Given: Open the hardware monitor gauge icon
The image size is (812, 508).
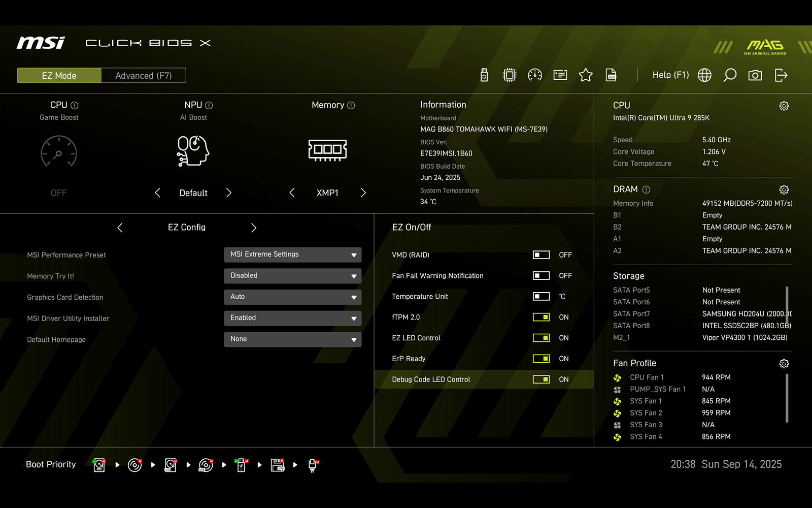Looking at the screenshot, I should [535, 75].
